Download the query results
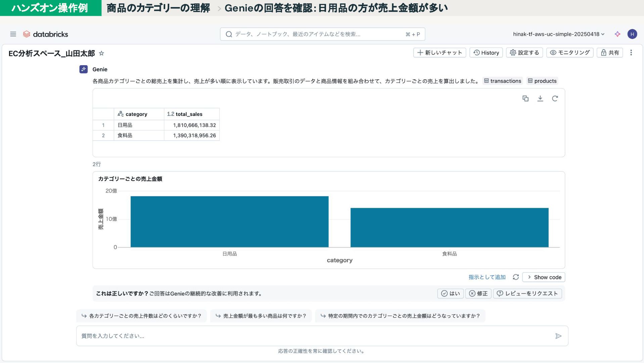This screenshot has height=363, width=644. (540, 98)
